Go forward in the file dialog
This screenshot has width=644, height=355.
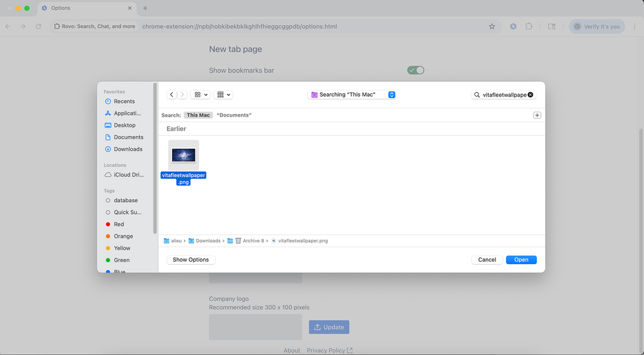182,95
